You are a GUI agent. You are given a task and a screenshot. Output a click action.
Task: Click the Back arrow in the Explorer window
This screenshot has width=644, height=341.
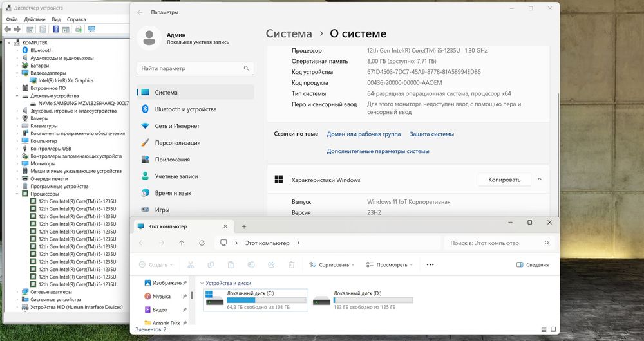pyautogui.click(x=142, y=243)
